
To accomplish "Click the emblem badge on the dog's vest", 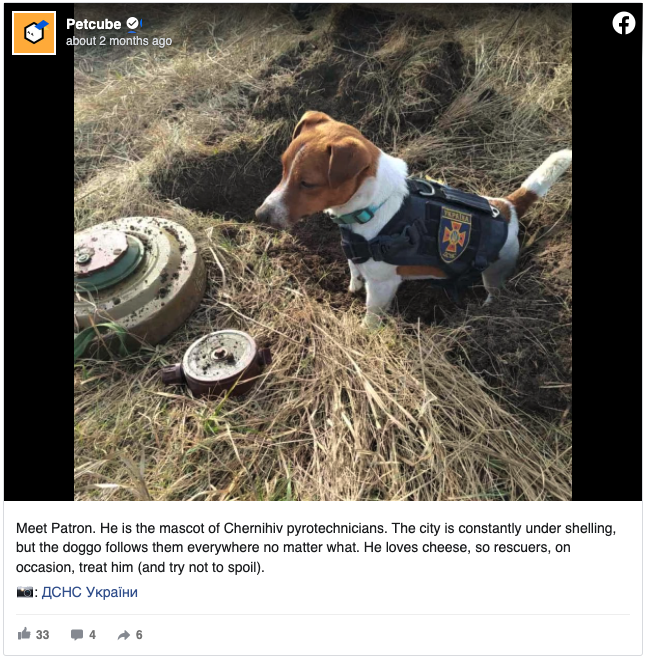I will (x=455, y=234).
